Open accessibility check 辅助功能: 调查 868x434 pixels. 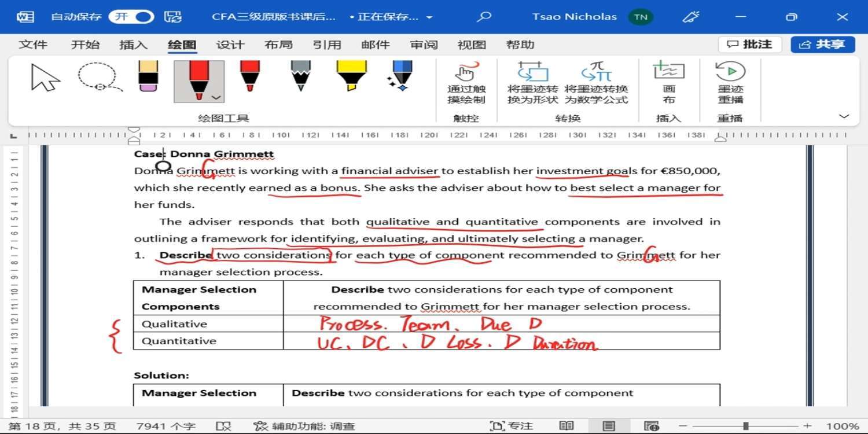point(305,426)
